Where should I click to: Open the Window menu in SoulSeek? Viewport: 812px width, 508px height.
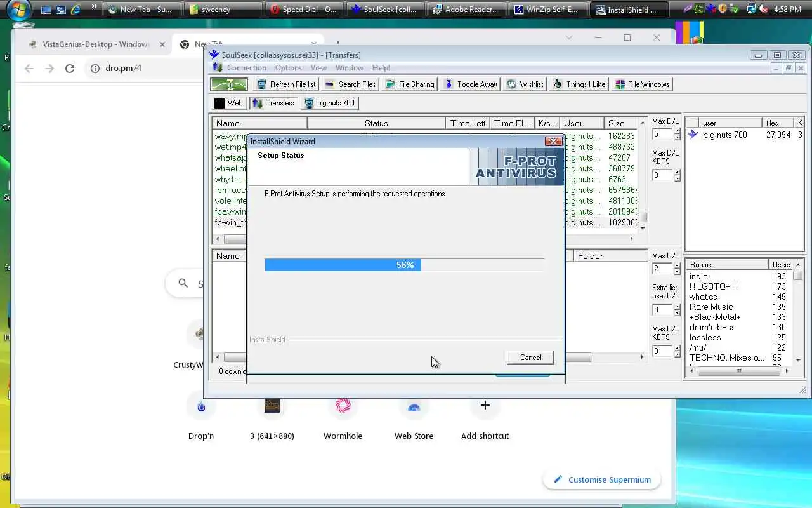[x=350, y=68]
